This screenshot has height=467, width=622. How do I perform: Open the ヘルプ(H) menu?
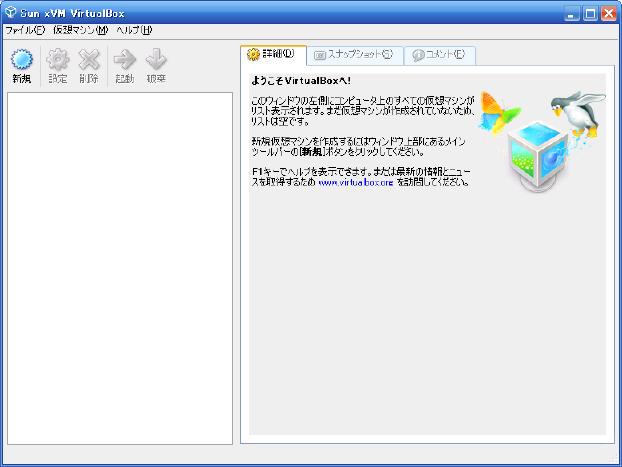134,30
